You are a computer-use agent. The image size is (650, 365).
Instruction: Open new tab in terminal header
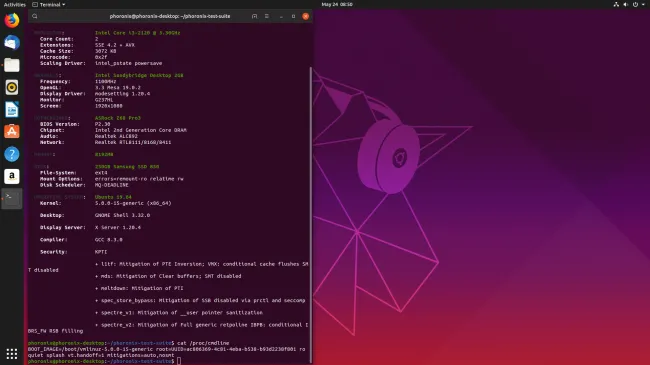(x=254, y=16)
